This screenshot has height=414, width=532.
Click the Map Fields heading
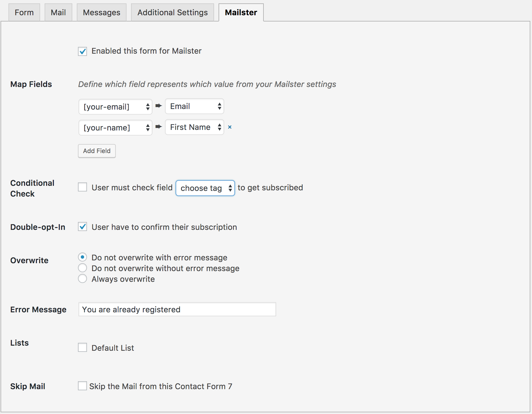pos(31,84)
